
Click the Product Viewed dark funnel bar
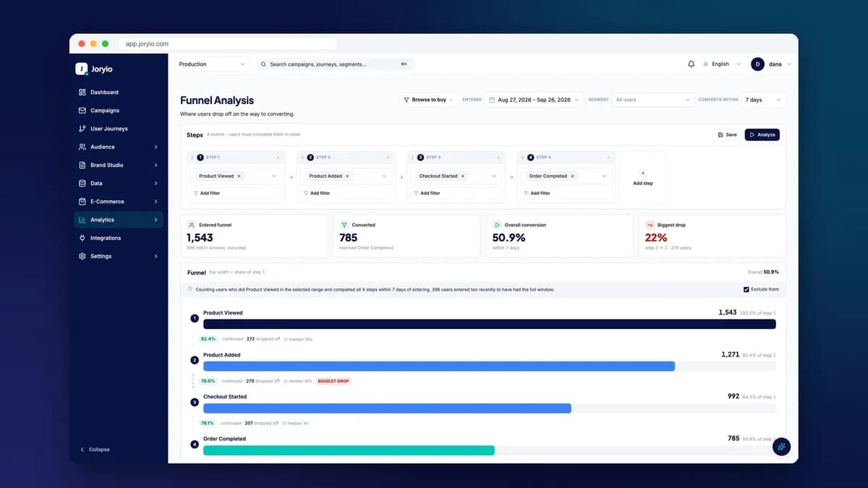pyautogui.click(x=490, y=325)
